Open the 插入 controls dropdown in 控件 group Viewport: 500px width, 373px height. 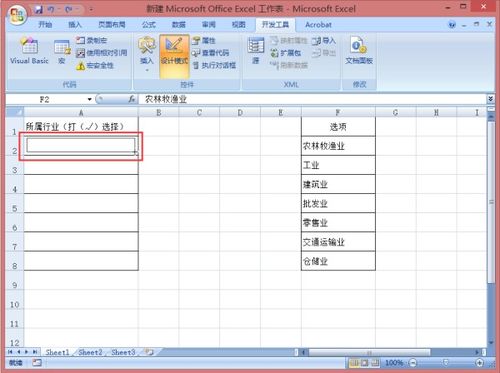point(147,54)
